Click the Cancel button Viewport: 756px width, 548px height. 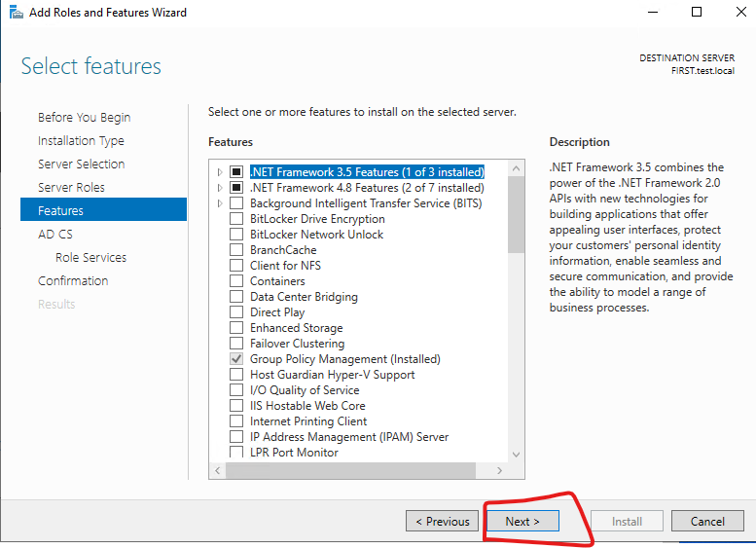click(x=707, y=521)
